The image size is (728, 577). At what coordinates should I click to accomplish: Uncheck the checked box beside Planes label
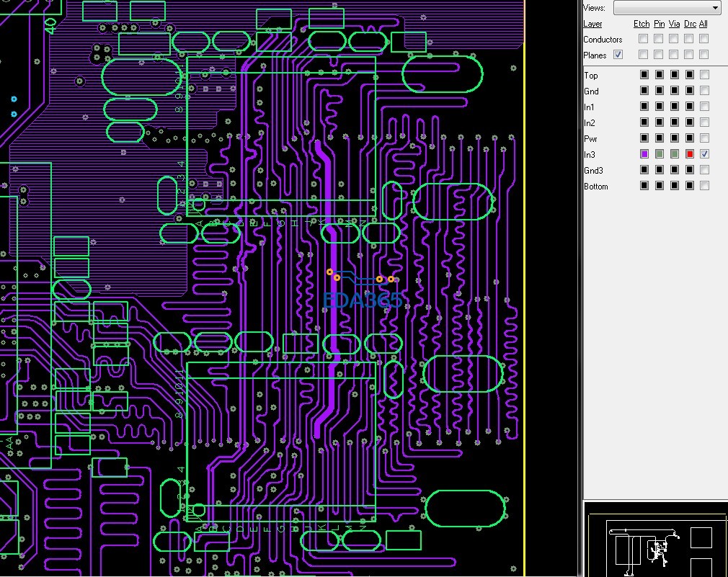[x=618, y=54]
